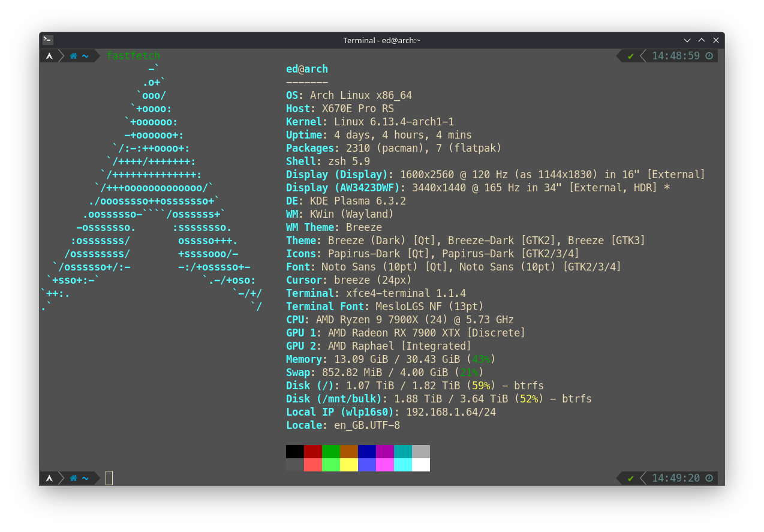Click the home icon beside the fastfetch command

[x=73, y=56]
